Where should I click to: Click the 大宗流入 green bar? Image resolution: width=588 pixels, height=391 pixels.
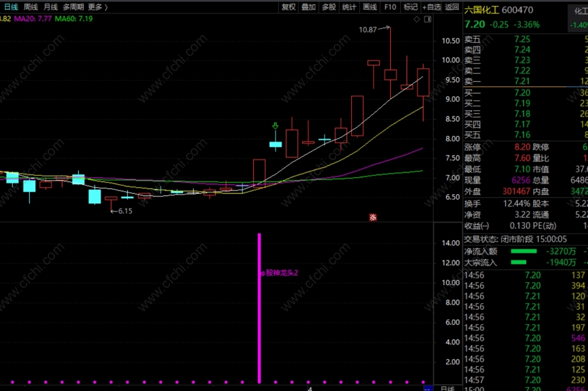coord(519,263)
